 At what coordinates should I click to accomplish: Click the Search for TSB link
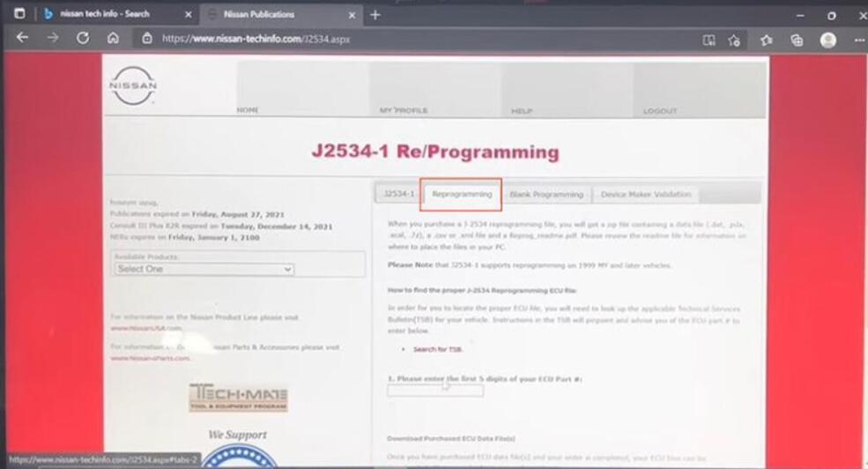pos(437,349)
